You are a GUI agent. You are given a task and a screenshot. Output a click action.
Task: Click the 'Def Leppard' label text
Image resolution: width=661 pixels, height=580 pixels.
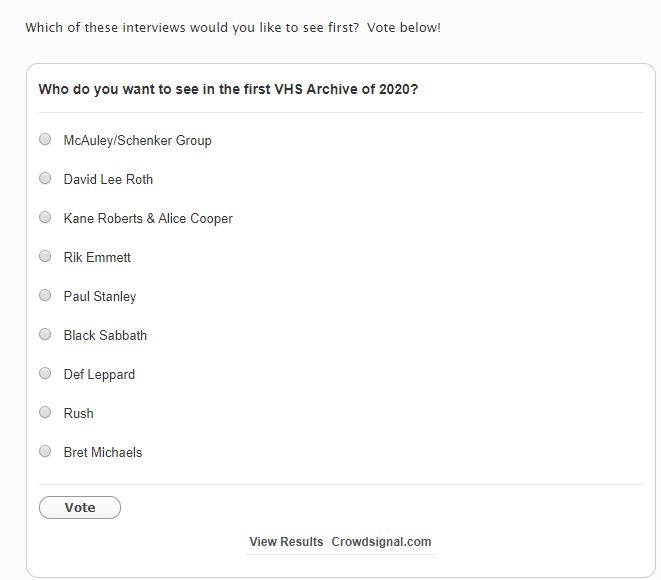click(x=99, y=375)
